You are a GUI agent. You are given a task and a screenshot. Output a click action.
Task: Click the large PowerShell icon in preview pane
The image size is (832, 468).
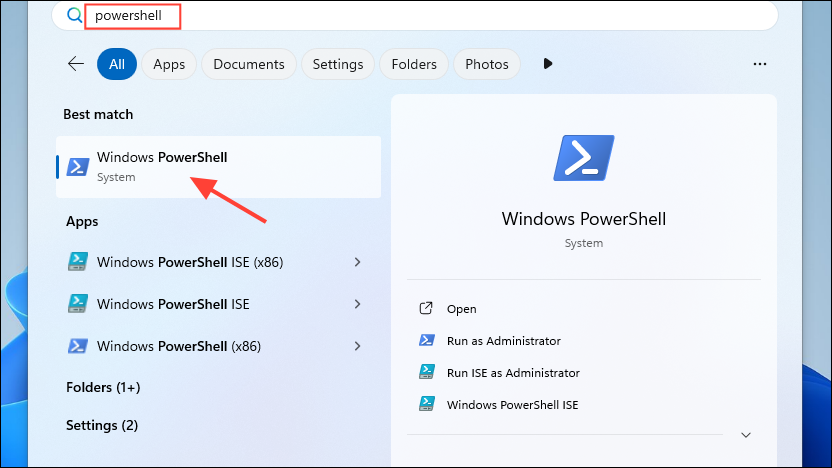[584, 158]
